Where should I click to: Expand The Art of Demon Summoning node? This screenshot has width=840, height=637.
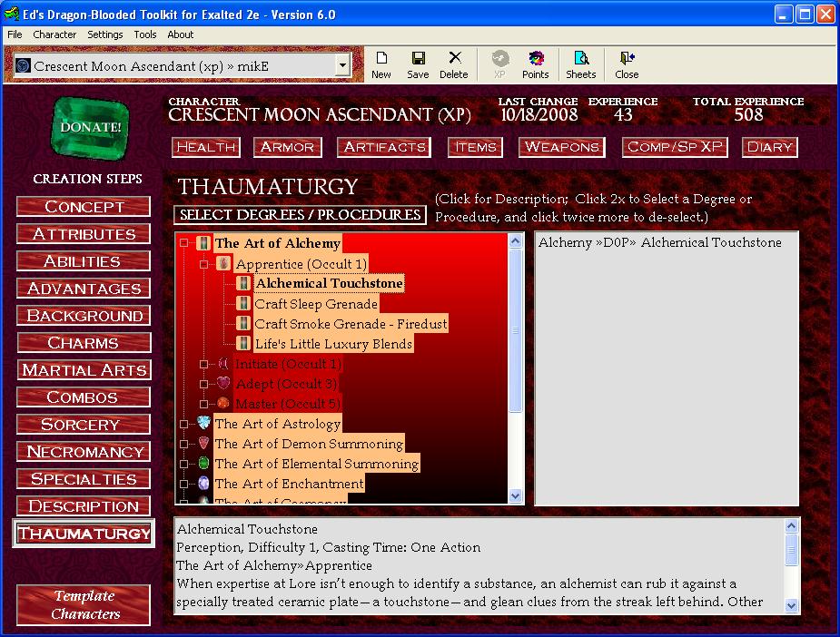[183, 444]
